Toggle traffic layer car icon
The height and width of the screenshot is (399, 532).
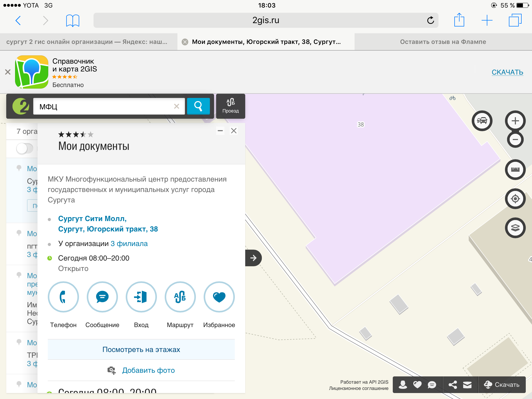coord(482,121)
